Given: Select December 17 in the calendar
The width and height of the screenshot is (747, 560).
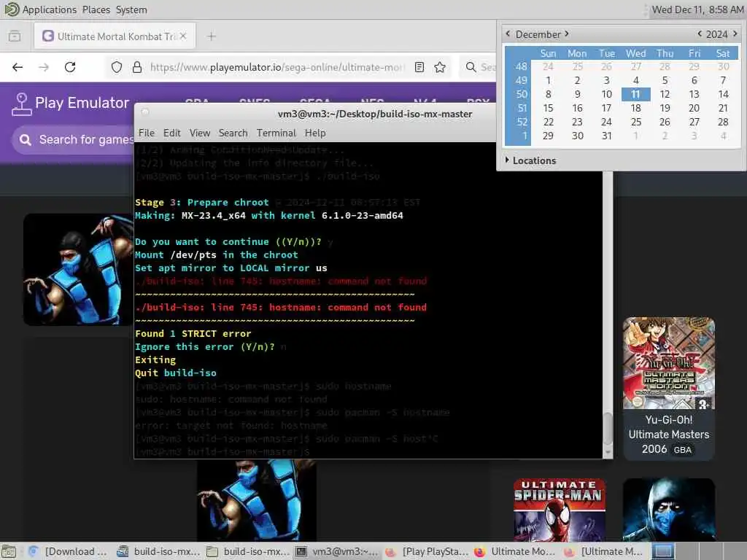Looking at the screenshot, I should pyautogui.click(x=606, y=108).
